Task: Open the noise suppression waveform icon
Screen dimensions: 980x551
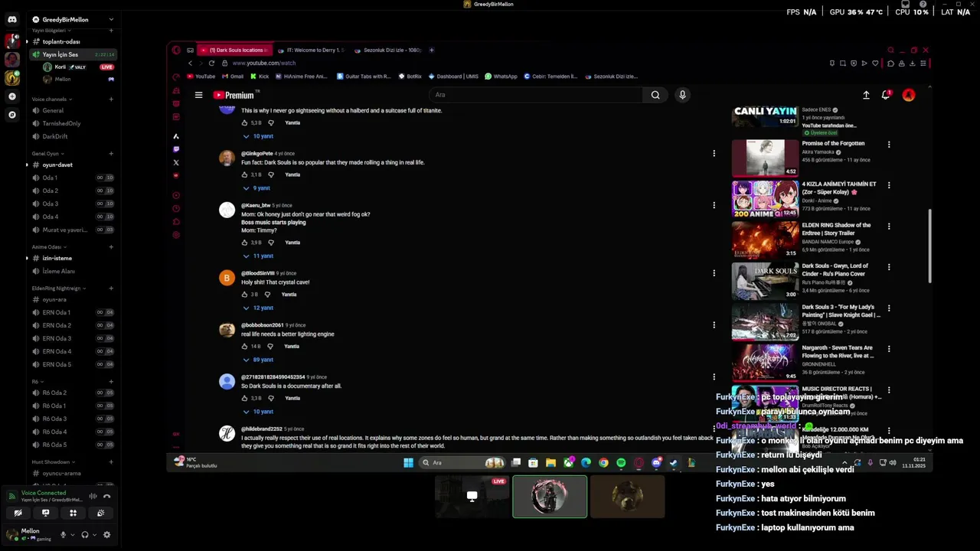Action: point(93,496)
